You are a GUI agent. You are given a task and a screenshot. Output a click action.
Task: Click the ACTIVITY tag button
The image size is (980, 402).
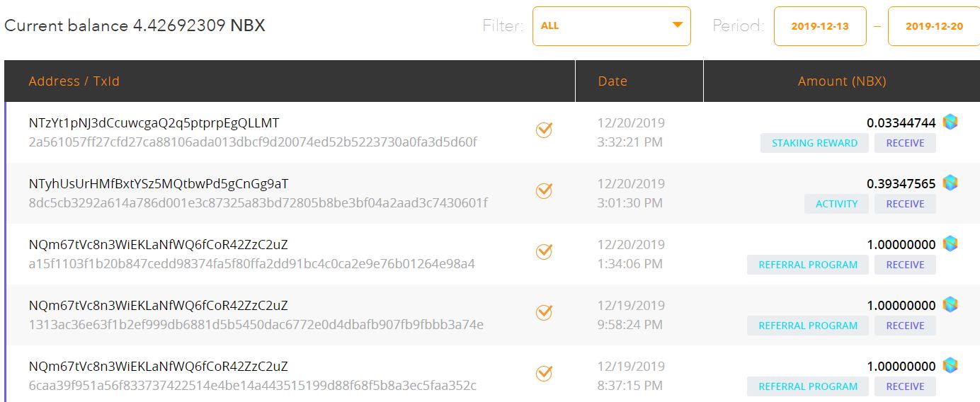pos(836,204)
